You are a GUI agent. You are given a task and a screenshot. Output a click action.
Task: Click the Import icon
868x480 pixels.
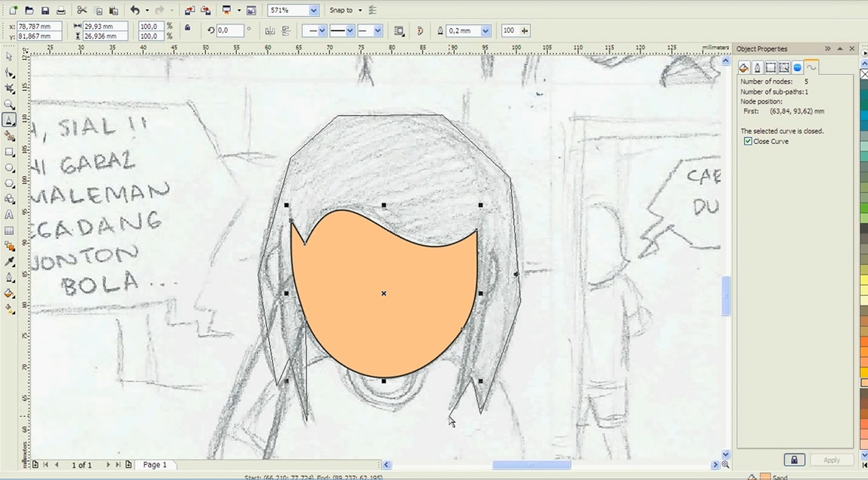point(189,10)
